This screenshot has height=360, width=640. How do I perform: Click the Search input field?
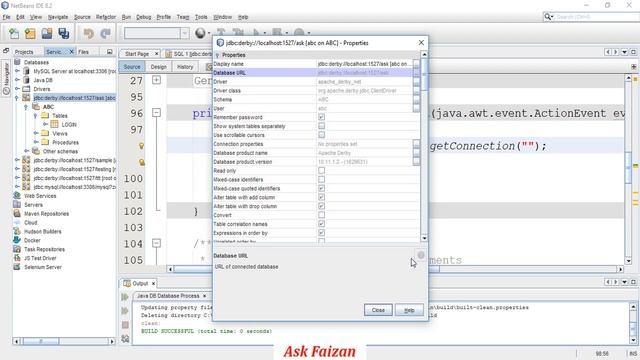click(597, 17)
